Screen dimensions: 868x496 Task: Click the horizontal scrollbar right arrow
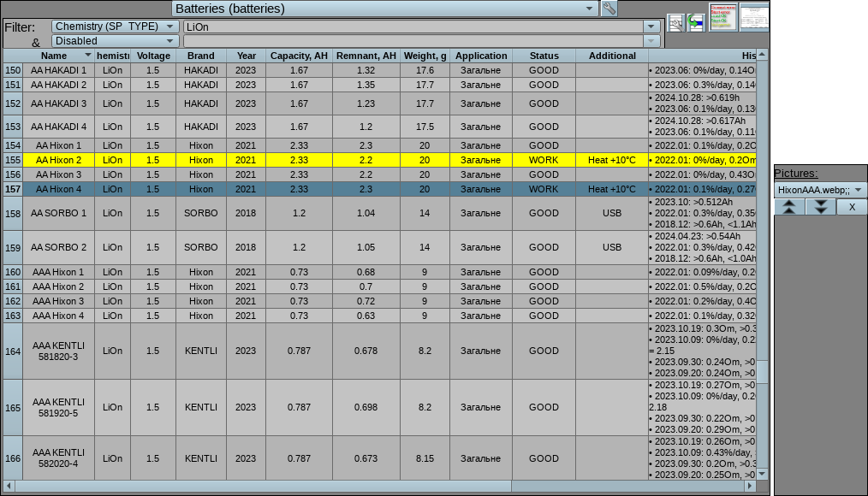click(x=750, y=486)
